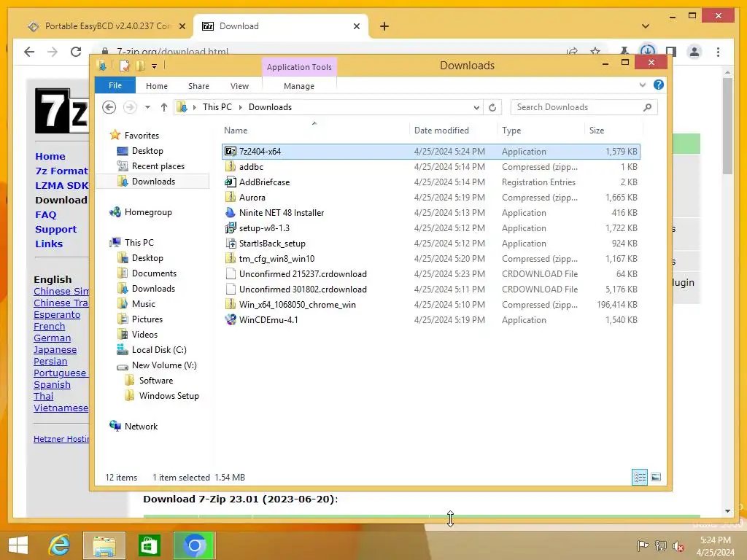Open the View ribbon tab
The image size is (747, 560).
(x=239, y=86)
